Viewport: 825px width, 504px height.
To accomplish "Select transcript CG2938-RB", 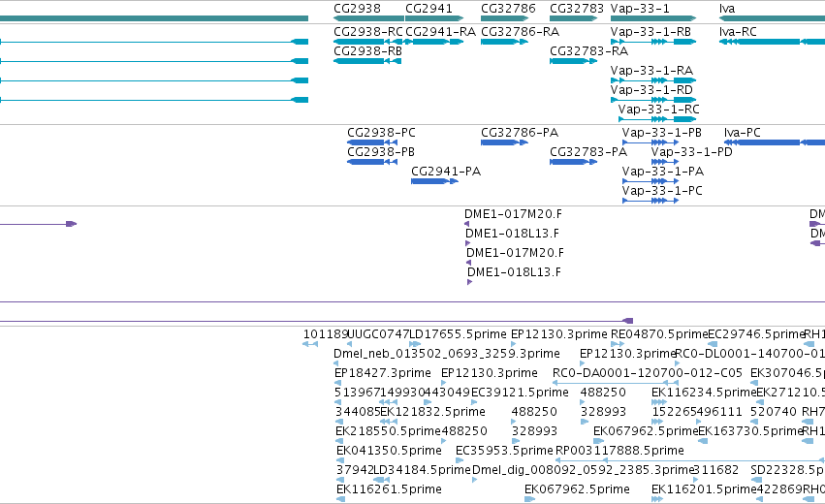I will [367, 61].
